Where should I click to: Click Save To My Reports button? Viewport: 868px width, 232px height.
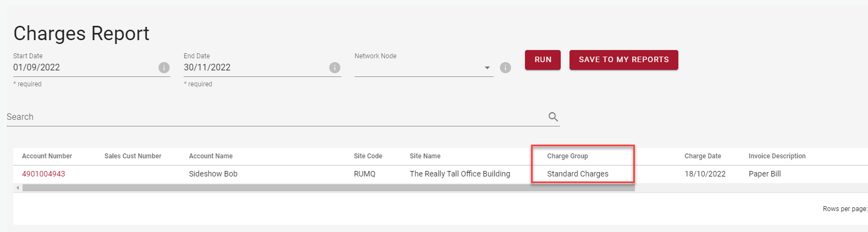[623, 60]
